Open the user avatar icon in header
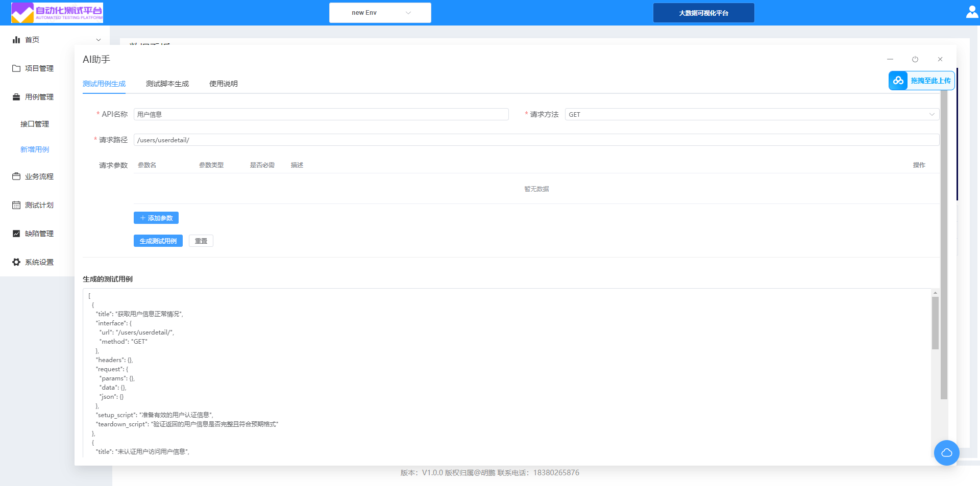 [x=972, y=12]
